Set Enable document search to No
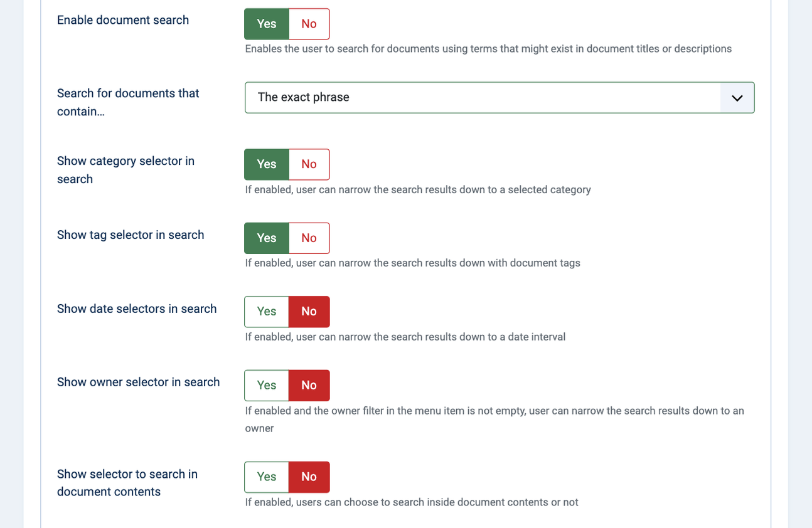 point(309,24)
